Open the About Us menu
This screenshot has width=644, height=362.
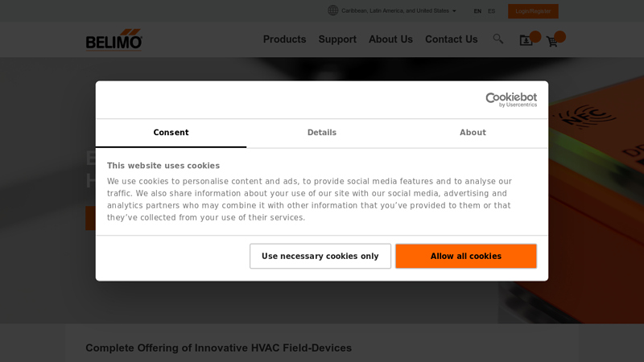[x=390, y=39]
